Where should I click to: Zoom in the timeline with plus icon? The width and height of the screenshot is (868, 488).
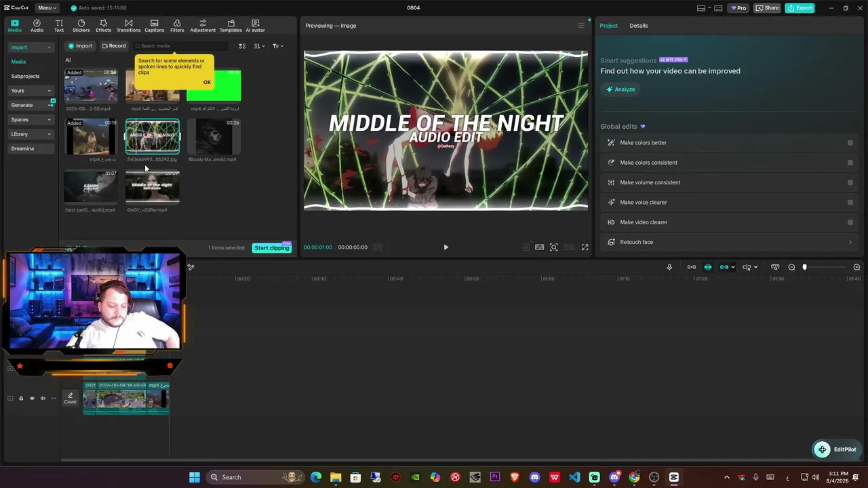tap(856, 267)
